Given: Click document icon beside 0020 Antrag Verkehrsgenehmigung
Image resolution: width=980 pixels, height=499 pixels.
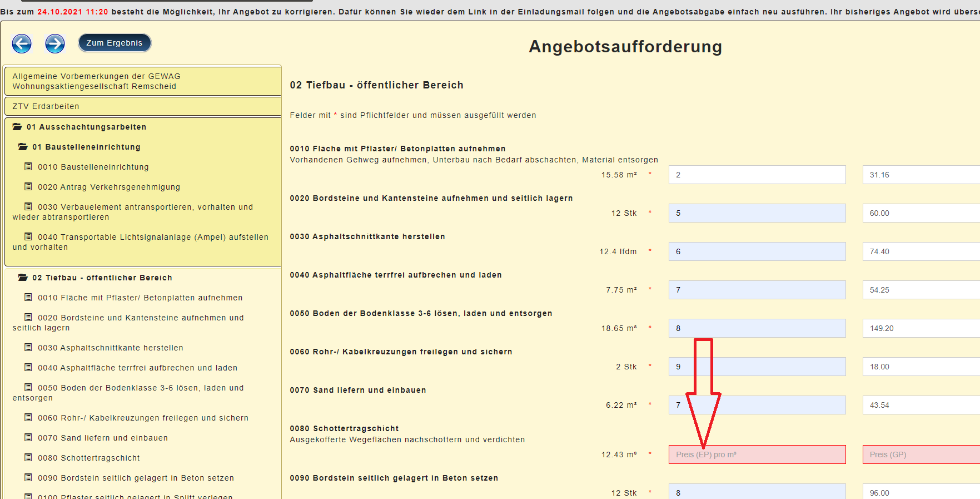Looking at the screenshot, I should (x=28, y=187).
